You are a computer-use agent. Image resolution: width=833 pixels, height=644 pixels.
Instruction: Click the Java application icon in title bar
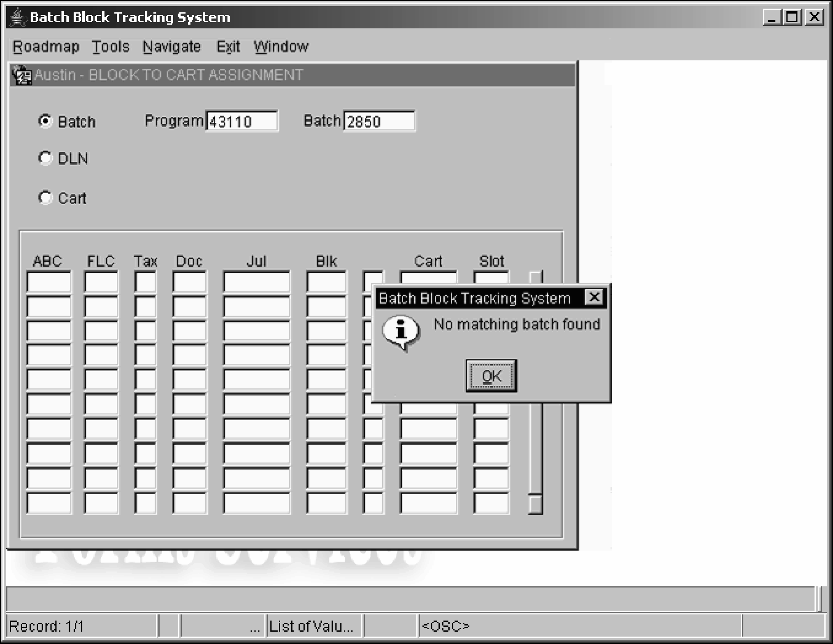17,17
